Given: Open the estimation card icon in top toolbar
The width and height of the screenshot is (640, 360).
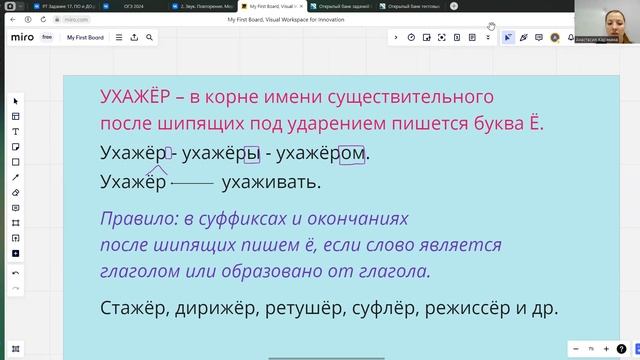Looking at the screenshot, I should click(457, 38).
